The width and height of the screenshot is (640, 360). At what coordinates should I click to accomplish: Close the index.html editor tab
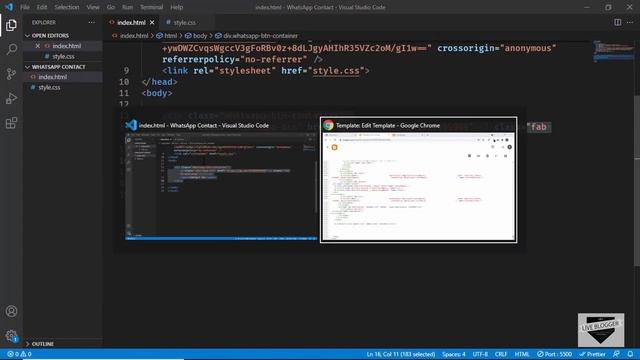(x=152, y=22)
